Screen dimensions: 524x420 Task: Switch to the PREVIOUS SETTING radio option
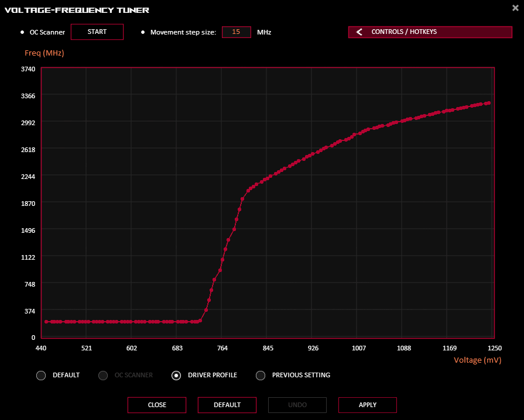coord(261,376)
